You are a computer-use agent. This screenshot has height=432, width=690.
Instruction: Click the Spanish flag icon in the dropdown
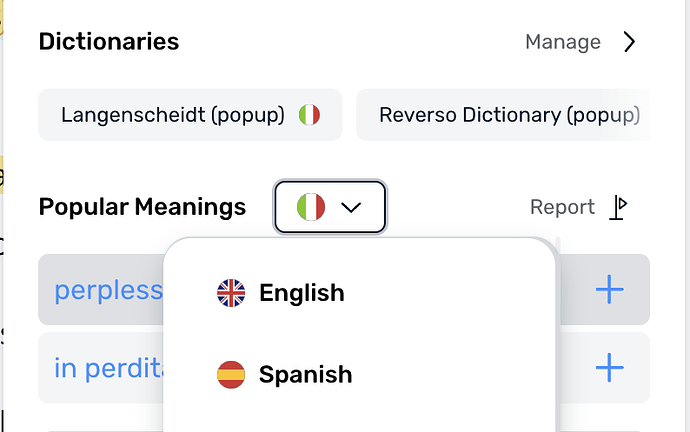[231, 375]
